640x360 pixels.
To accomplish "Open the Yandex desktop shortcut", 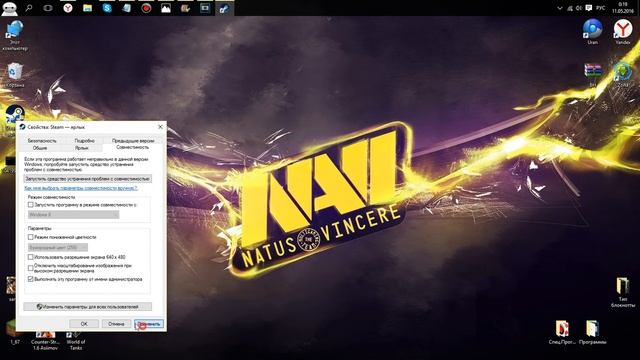I will (622, 31).
